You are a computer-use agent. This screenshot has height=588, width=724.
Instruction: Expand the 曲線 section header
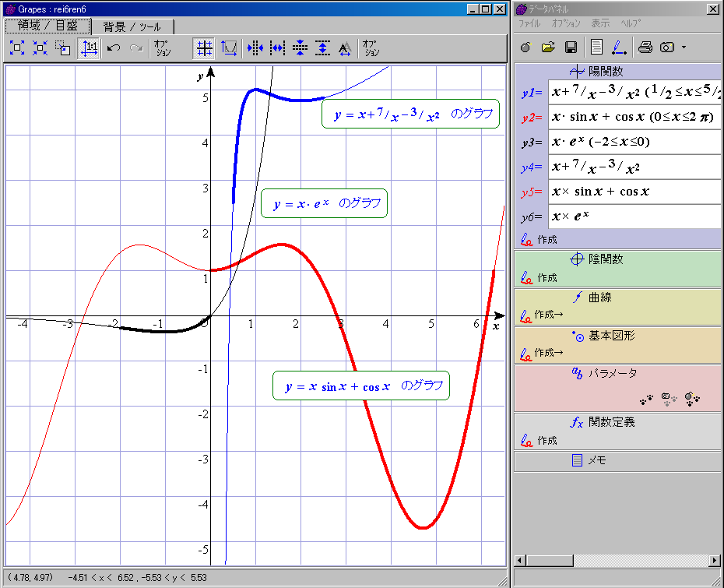coord(592,298)
